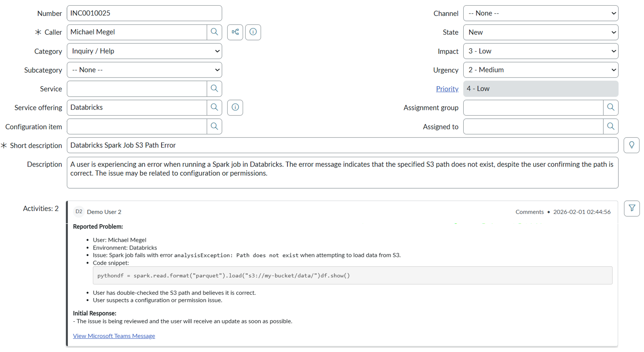The height and width of the screenshot is (352, 644).
Task: Edit the Service offering Databricks field
Action: 137,107
